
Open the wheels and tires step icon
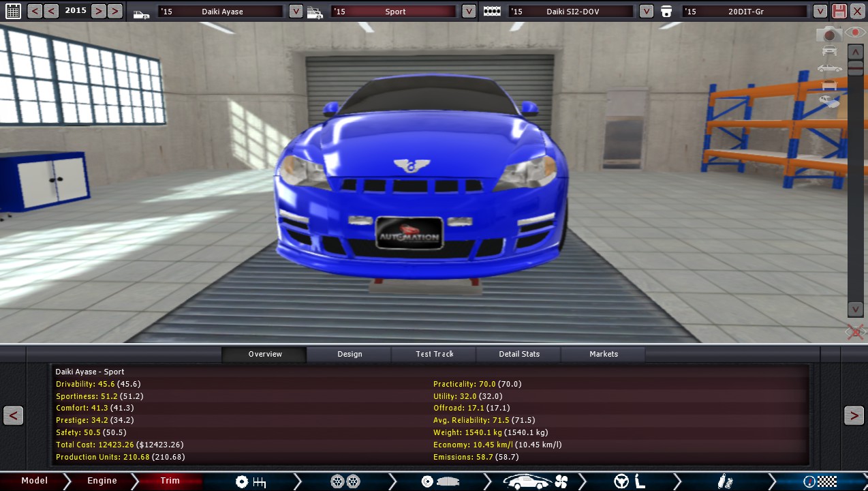345,481
